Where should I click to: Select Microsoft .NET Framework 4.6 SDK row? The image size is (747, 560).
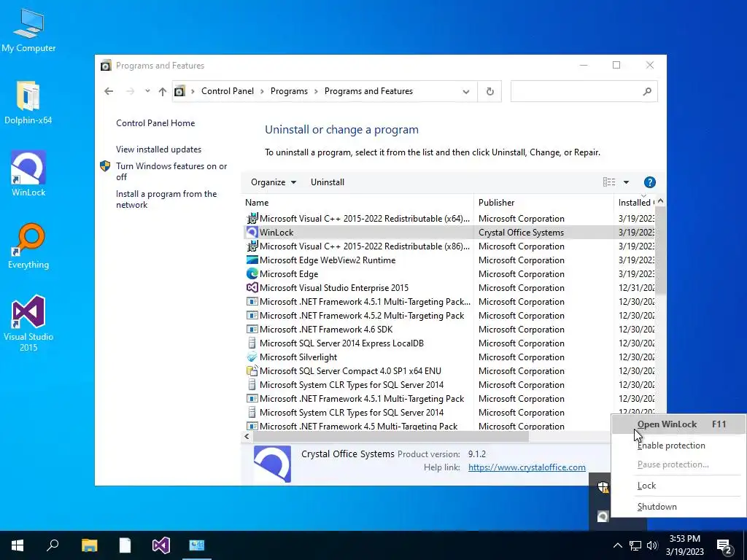click(449, 329)
